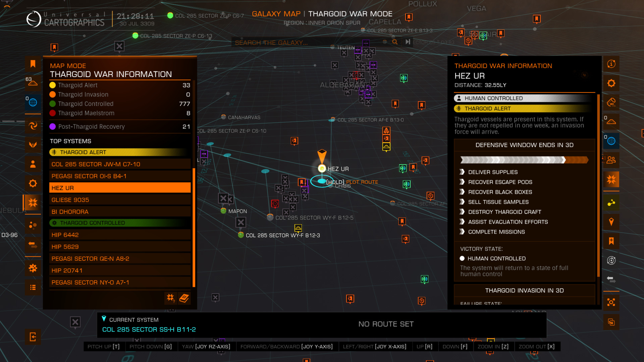Image resolution: width=644 pixels, height=362 pixels.
Task: Click skip-forward icon beside search bar
Action: pyautogui.click(x=408, y=42)
